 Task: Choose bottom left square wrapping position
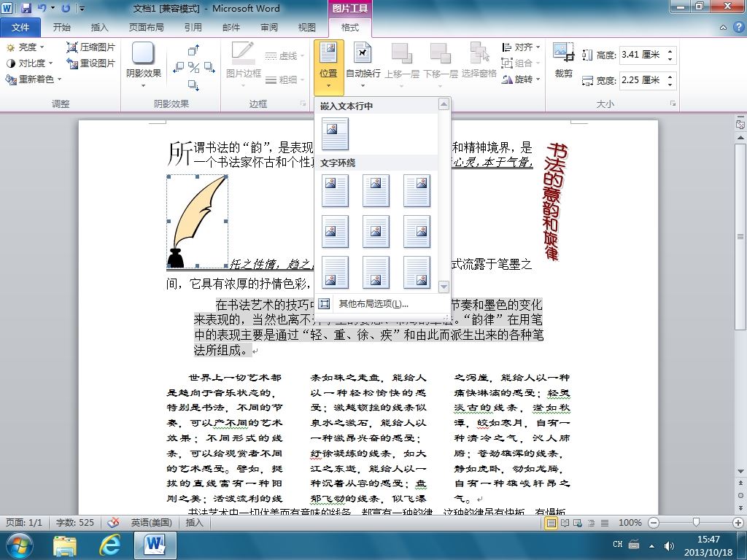(335, 273)
